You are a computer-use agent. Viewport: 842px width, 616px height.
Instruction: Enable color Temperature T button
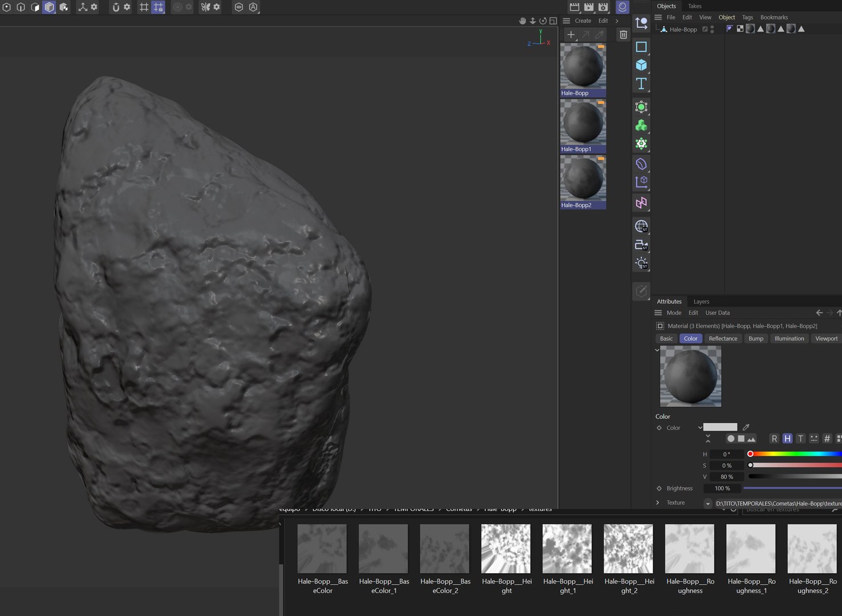pyautogui.click(x=800, y=439)
